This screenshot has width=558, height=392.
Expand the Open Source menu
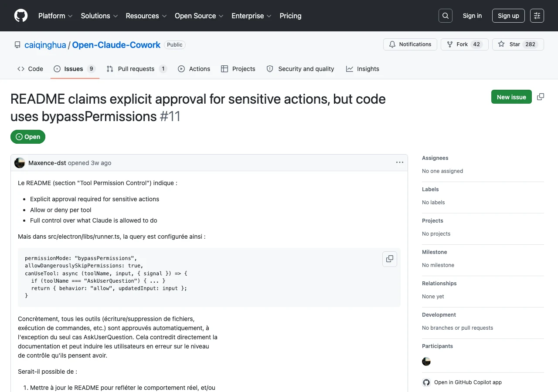click(199, 16)
